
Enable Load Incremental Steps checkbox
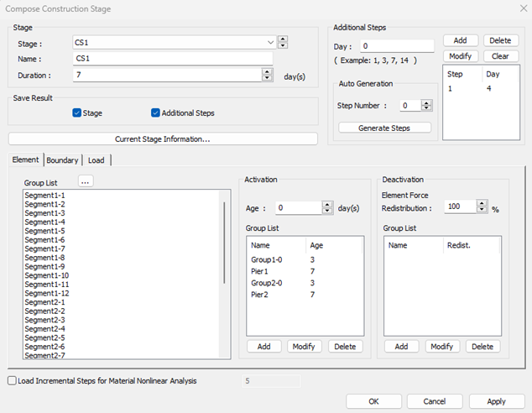pyautogui.click(x=12, y=381)
